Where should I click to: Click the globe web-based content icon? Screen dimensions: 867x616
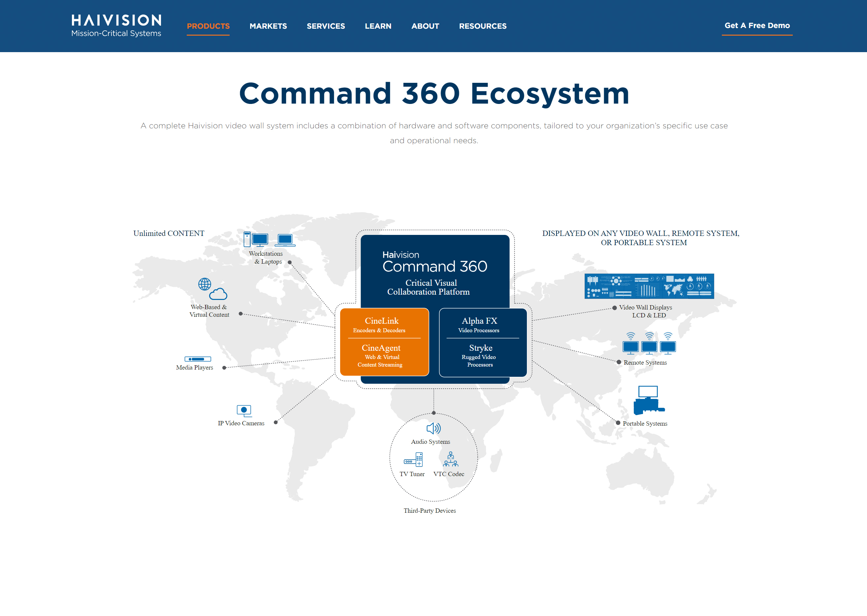205,284
